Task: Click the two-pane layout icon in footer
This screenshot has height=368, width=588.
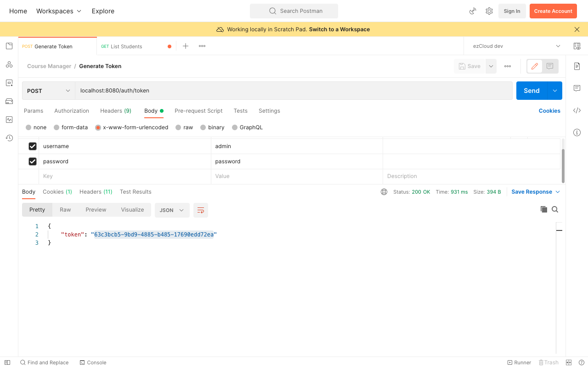Action: click(x=569, y=362)
